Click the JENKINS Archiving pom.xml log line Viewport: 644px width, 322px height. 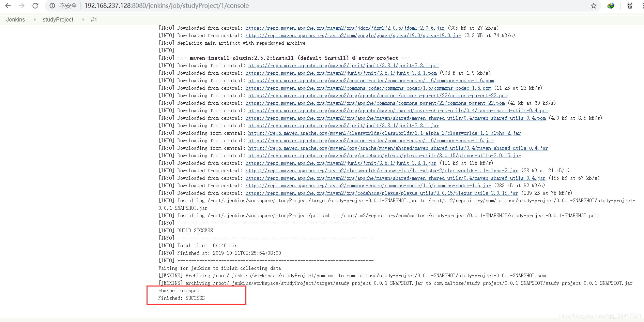(x=352, y=276)
